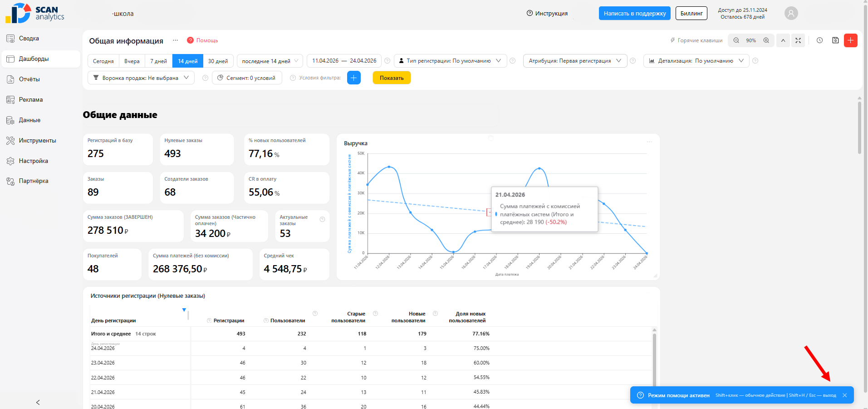Open Горячие клавиши shortcuts
Viewport: 868px width, 409px height.
696,40
